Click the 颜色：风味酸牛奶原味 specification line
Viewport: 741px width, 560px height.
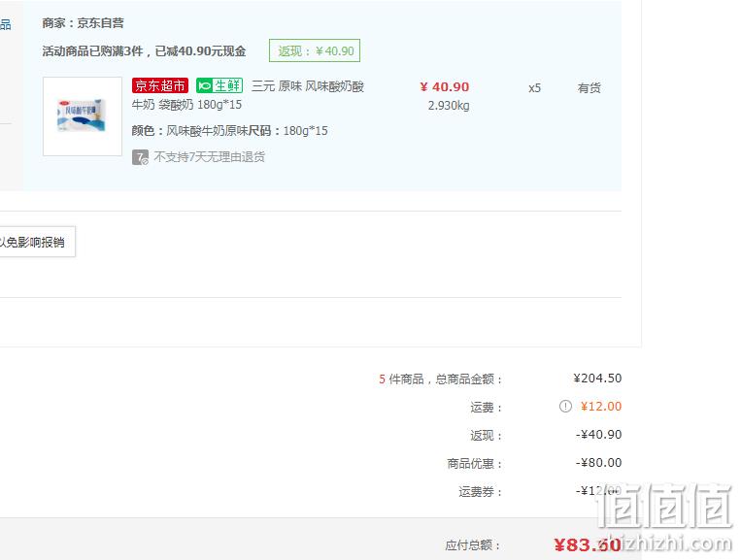[x=229, y=131]
